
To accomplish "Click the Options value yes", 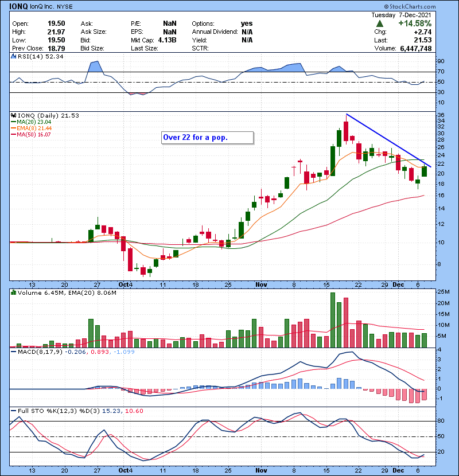I will pyautogui.click(x=247, y=24).
